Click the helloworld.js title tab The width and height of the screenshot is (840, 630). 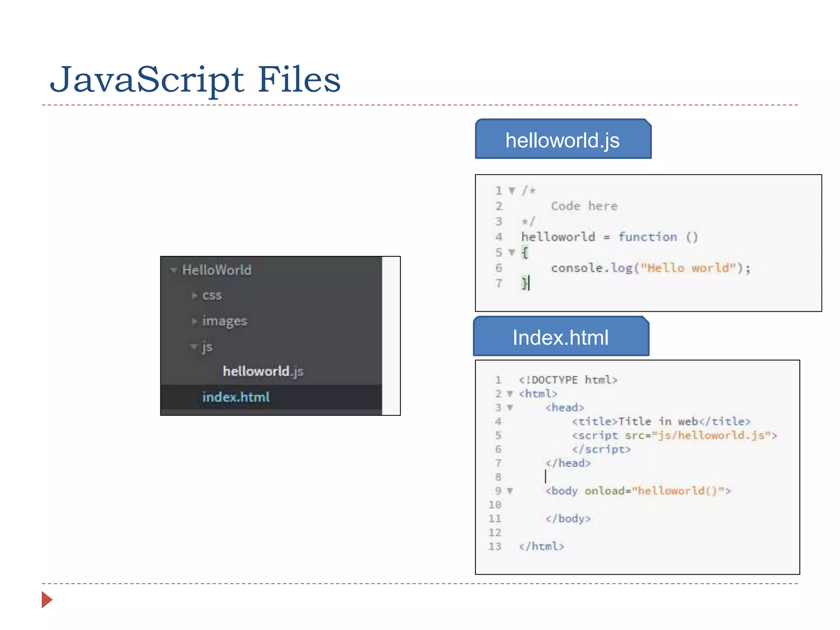click(563, 139)
